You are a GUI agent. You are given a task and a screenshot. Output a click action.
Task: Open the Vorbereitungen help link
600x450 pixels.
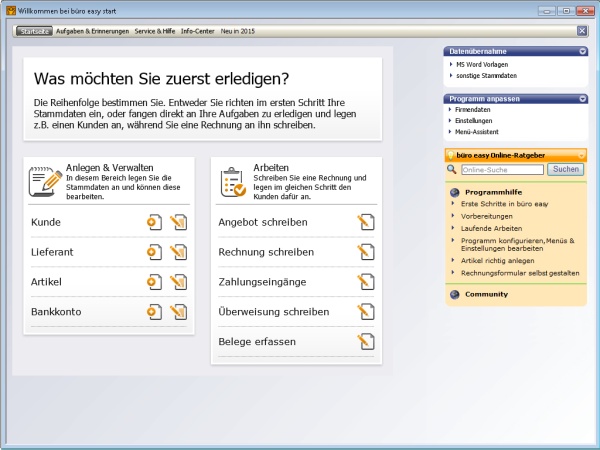point(486,216)
